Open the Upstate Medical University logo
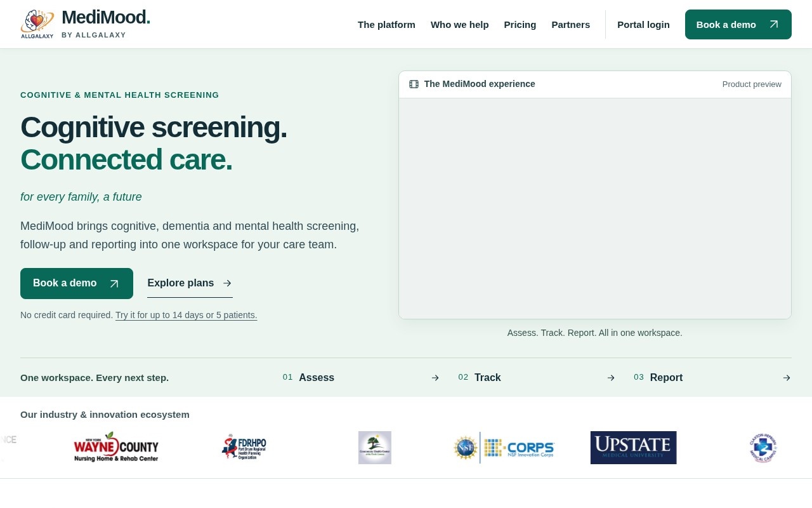This screenshot has height=508, width=812. 634,448
